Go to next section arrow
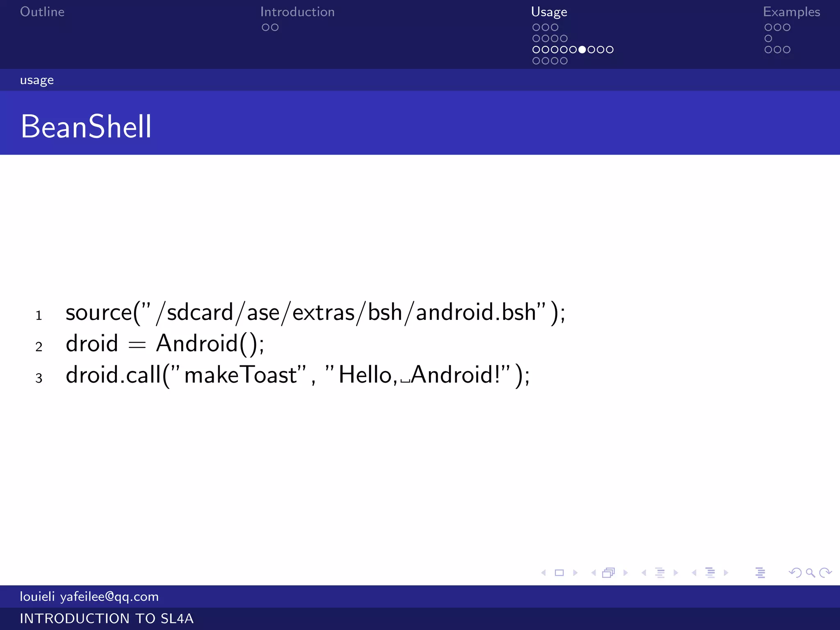Screen dimensions: 840x630 726,573
